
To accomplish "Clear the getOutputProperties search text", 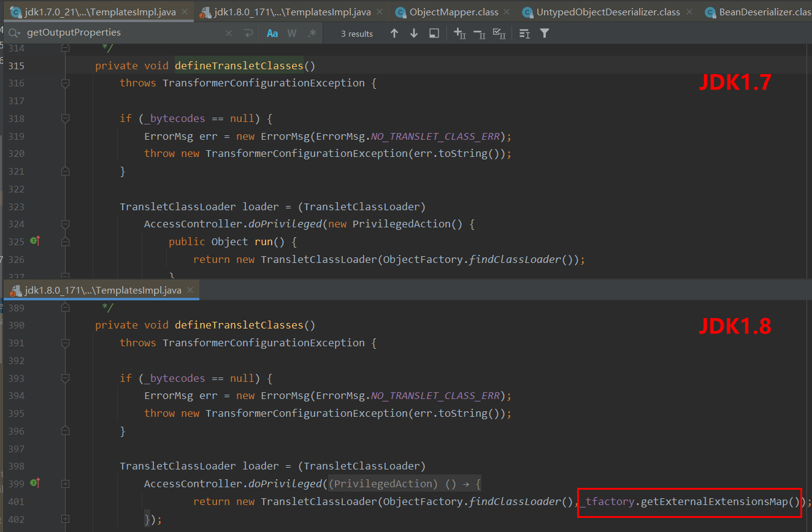I will coord(229,33).
